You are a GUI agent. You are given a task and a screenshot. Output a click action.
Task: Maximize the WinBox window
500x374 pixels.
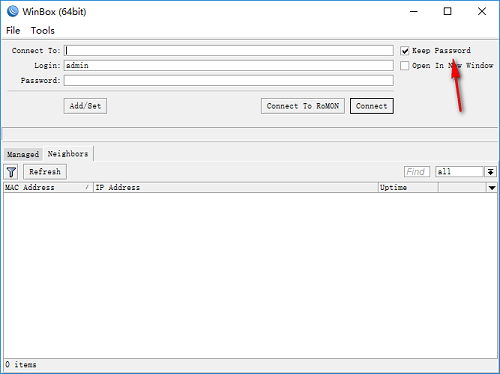(x=448, y=12)
